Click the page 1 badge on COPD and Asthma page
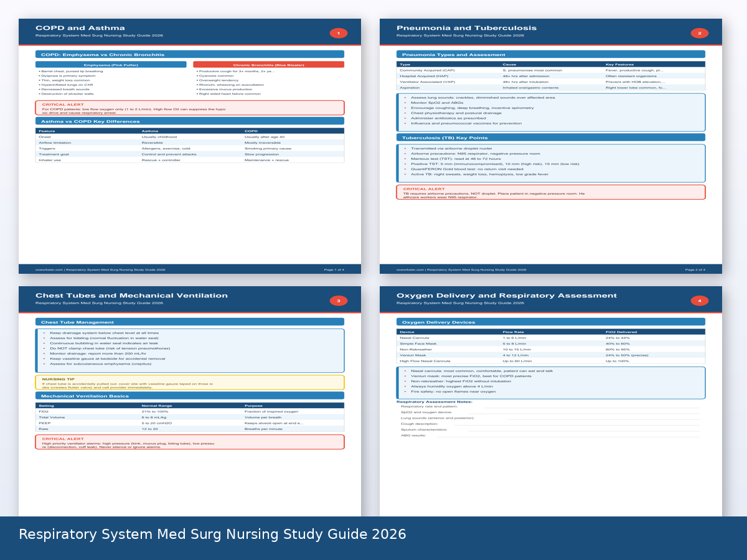The height and width of the screenshot is (560, 747). tap(339, 32)
